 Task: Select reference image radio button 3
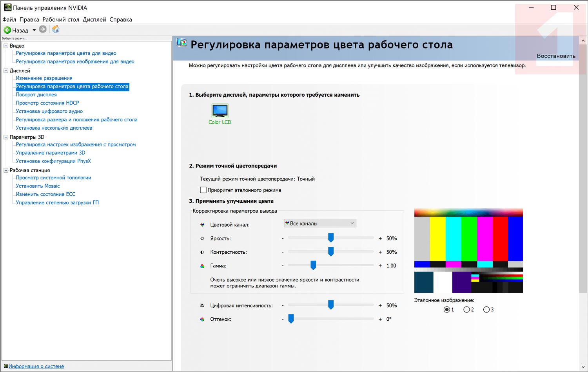click(486, 310)
